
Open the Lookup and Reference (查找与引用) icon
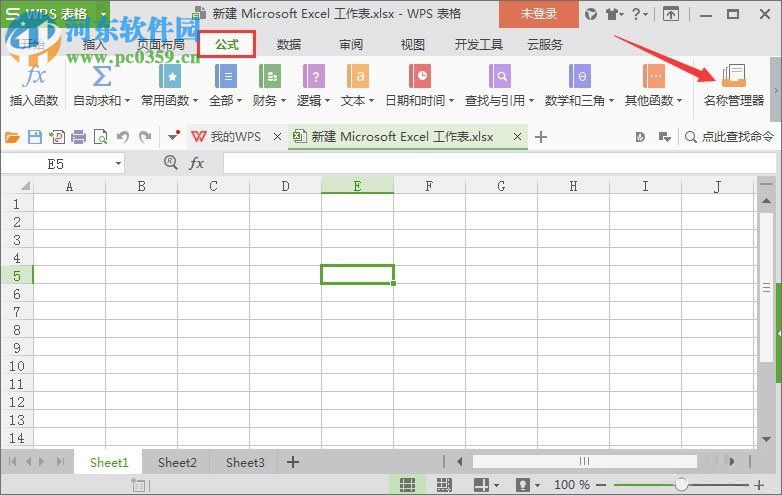point(499,76)
